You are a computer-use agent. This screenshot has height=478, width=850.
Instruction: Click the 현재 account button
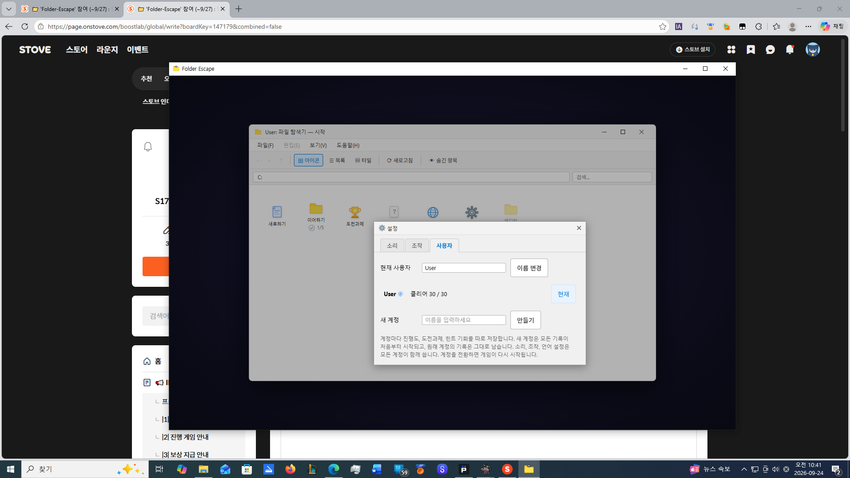(563, 294)
